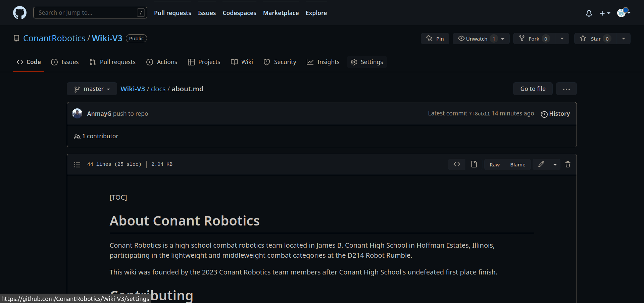Delete this file using trash icon

coord(567,164)
